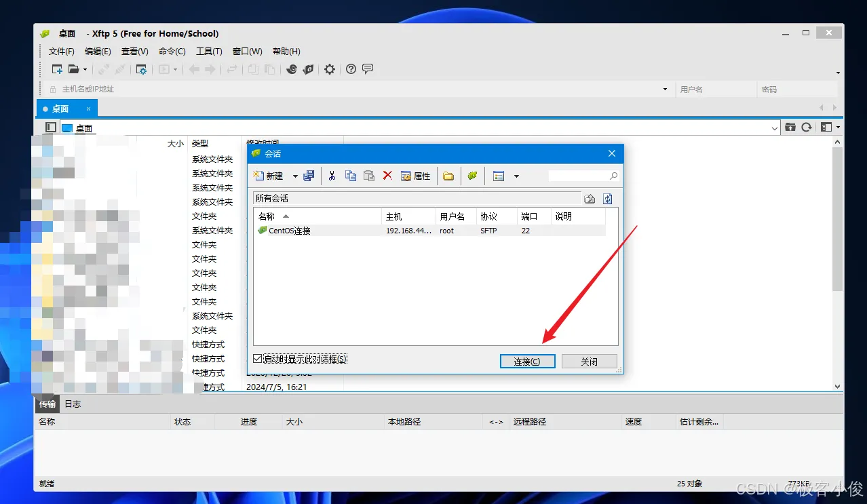Click the 端口 column header
Image resolution: width=867 pixels, height=504 pixels.
(534, 216)
